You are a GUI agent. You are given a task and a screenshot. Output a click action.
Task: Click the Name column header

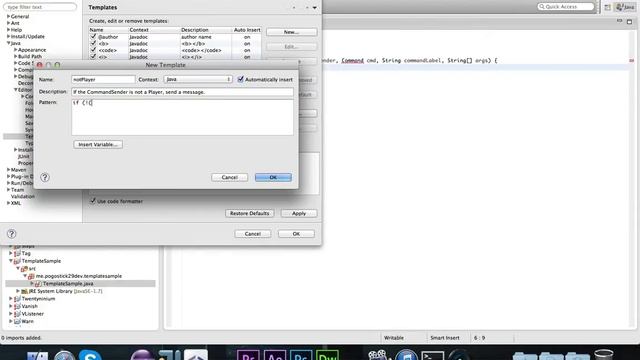[x=108, y=30]
